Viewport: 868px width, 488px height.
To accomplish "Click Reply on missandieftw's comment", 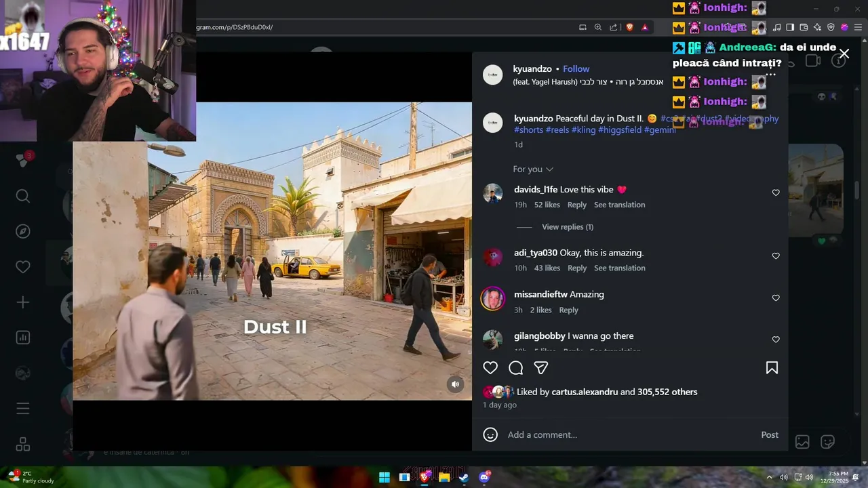I will click(x=569, y=310).
